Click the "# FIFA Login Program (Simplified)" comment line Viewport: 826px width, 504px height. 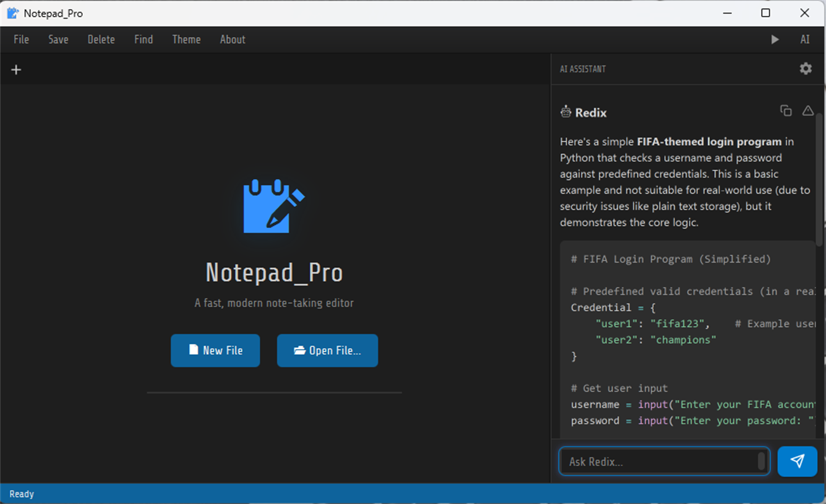(x=671, y=259)
